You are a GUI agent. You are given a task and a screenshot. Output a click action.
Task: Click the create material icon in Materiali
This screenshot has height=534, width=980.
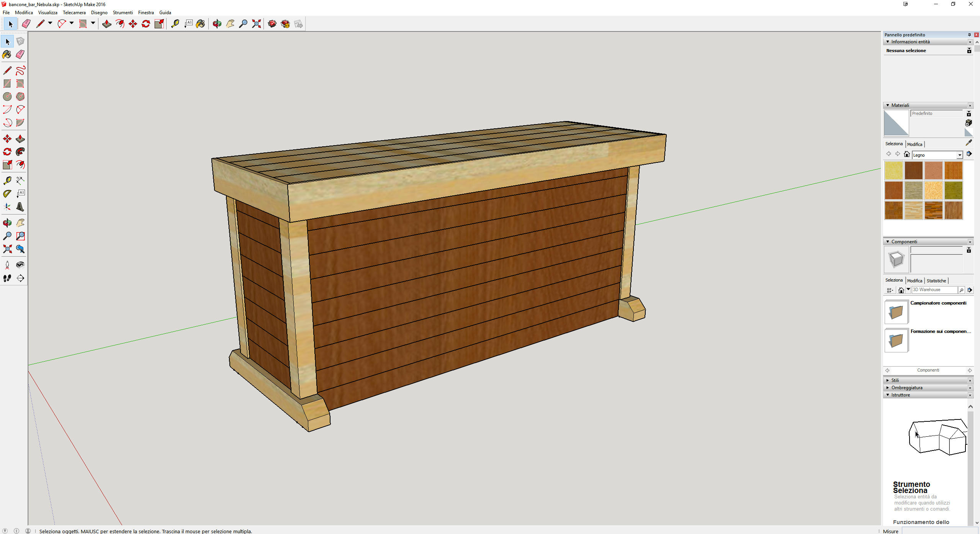[x=969, y=123]
